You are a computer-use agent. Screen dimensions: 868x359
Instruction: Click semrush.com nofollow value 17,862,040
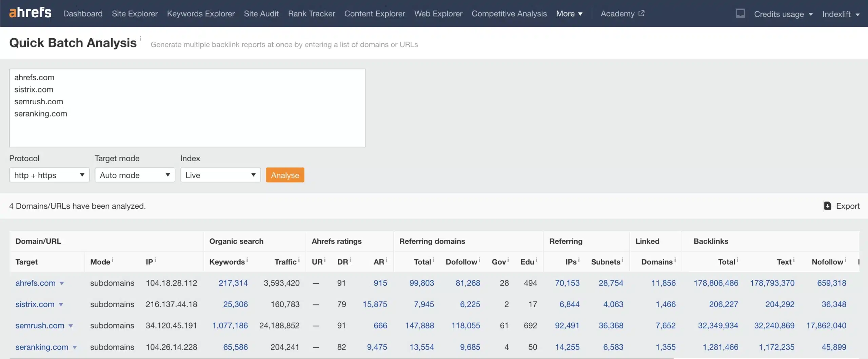coord(826,326)
